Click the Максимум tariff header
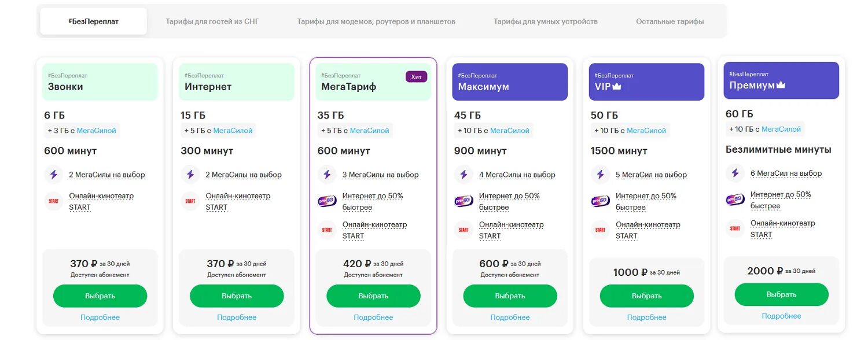This screenshot has height=340, width=868. 510,82
